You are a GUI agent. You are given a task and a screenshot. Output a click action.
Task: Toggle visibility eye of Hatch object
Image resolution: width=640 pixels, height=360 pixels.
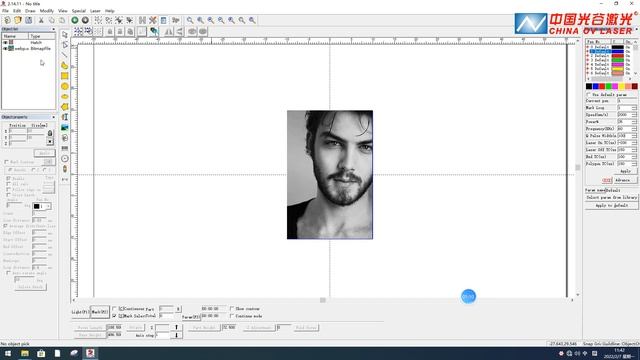[x=5, y=42]
